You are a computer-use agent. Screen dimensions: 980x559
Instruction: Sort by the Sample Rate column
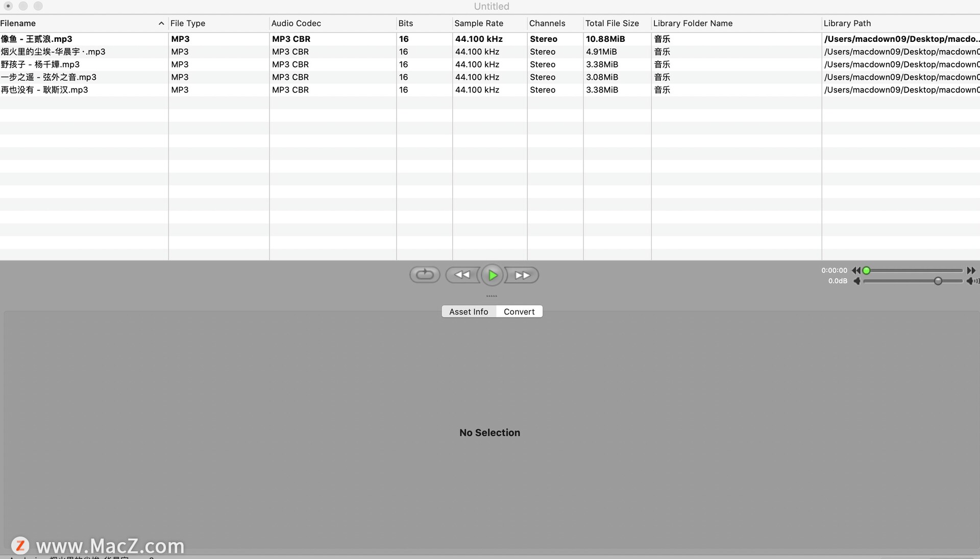tap(478, 23)
